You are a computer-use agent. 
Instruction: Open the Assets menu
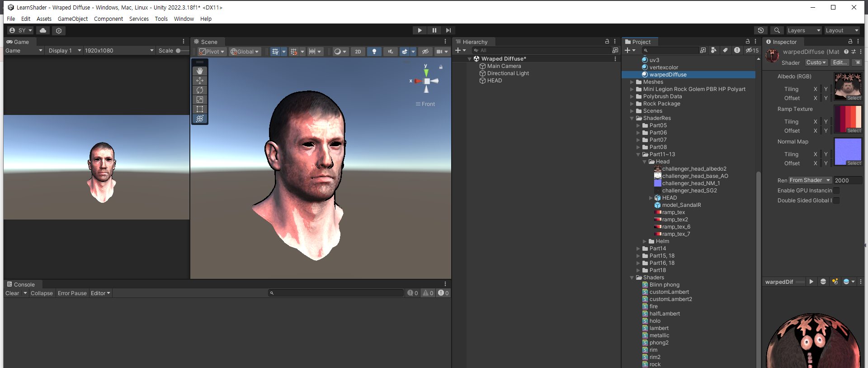pos(44,19)
